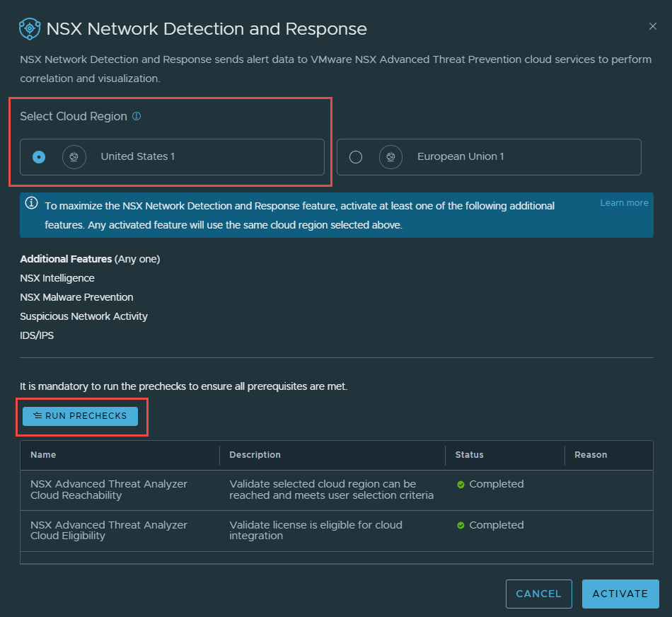Click the 'NSX Malware Prevention' feature text
The height and width of the screenshot is (617, 672).
point(76,297)
